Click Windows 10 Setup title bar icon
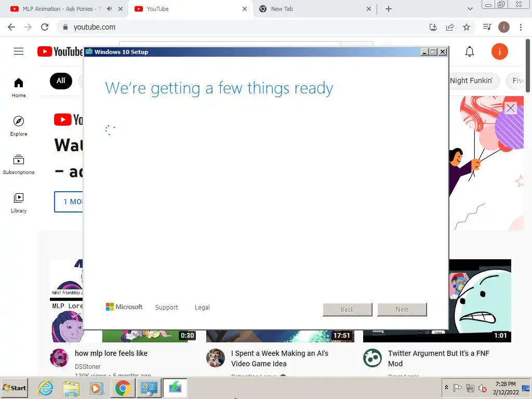 pyautogui.click(x=89, y=51)
